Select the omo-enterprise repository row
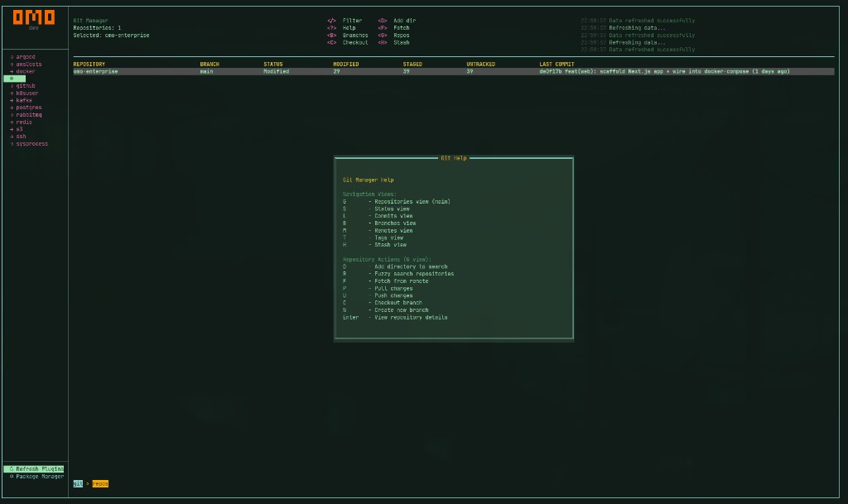 (x=454, y=71)
